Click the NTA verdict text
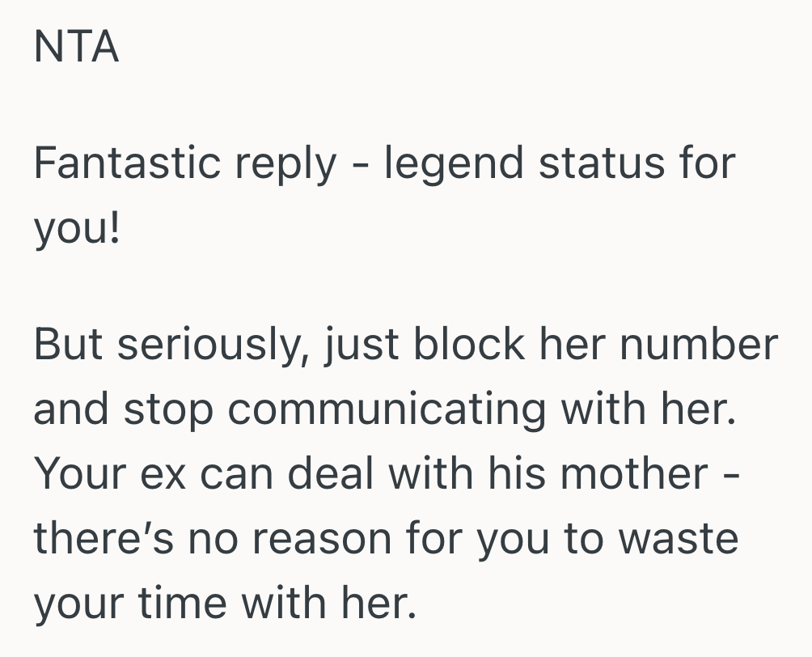 (x=76, y=48)
